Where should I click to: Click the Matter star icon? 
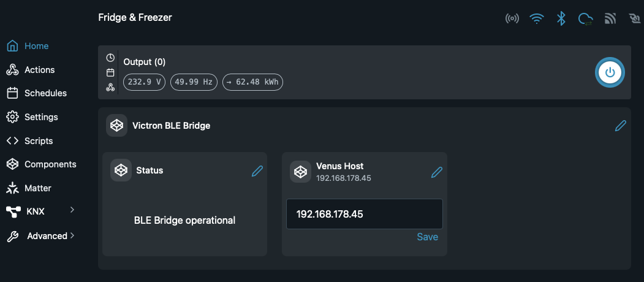pyautogui.click(x=13, y=188)
